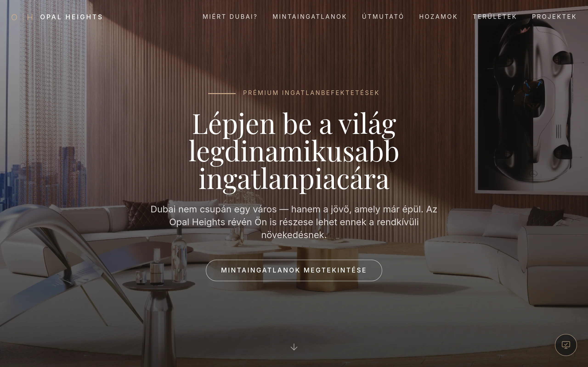Click the gold line beside the tagline
The width and height of the screenshot is (588, 367).
[222, 93]
